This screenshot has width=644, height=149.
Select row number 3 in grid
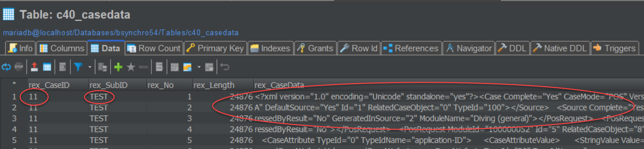pos(14,118)
